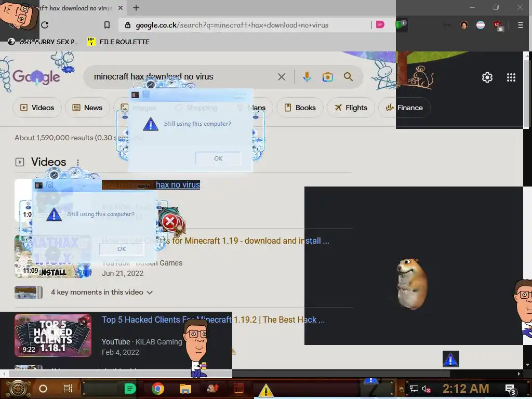Open Top 5 Hacked Clients 1.18.1 thumbnail

click(53, 335)
